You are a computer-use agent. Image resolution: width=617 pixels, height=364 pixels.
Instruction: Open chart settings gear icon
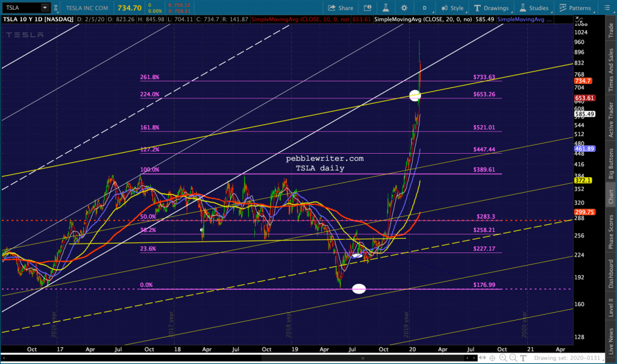pyautogui.click(x=404, y=8)
